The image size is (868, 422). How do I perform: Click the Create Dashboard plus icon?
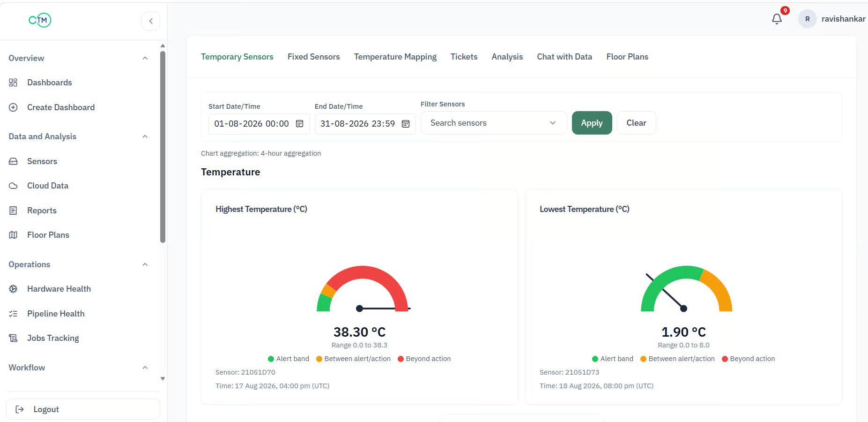pos(13,107)
